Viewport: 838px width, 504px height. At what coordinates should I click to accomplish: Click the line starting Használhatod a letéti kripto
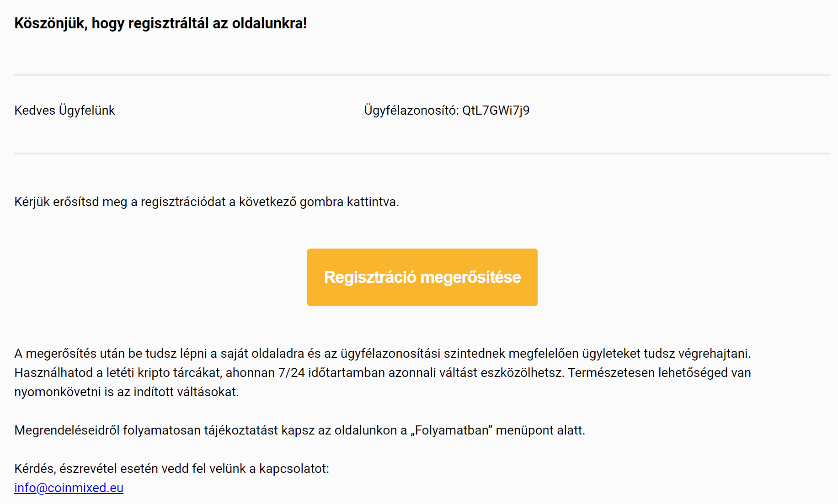click(383, 373)
